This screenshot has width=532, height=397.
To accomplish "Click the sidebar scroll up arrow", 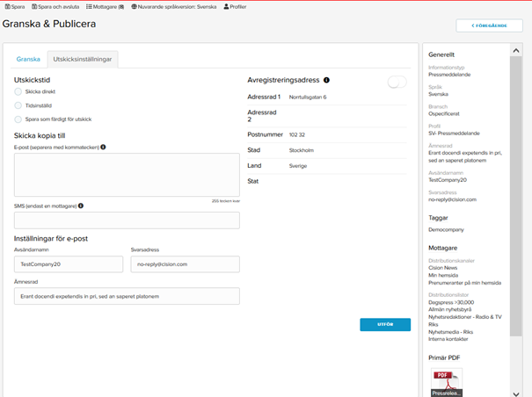I will click(x=516, y=51).
